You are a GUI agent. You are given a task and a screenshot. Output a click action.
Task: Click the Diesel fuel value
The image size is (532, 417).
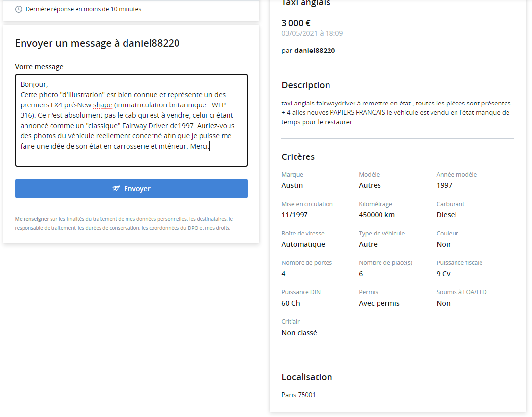coord(447,215)
